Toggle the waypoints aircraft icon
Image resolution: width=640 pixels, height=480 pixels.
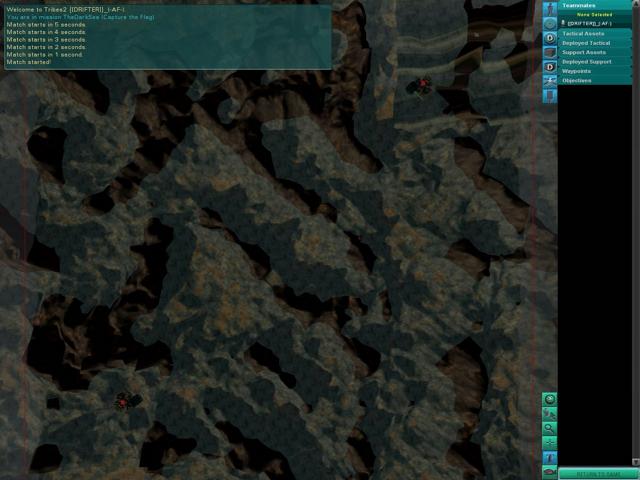(550, 81)
